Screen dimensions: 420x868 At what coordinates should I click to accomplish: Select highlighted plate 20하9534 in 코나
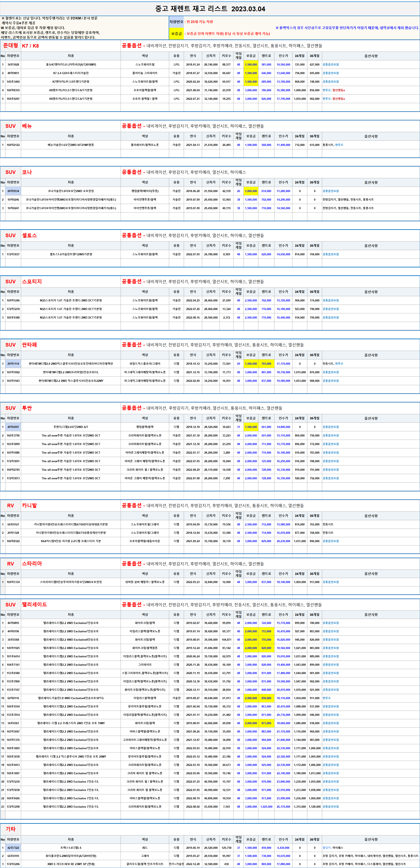[x=13, y=191]
